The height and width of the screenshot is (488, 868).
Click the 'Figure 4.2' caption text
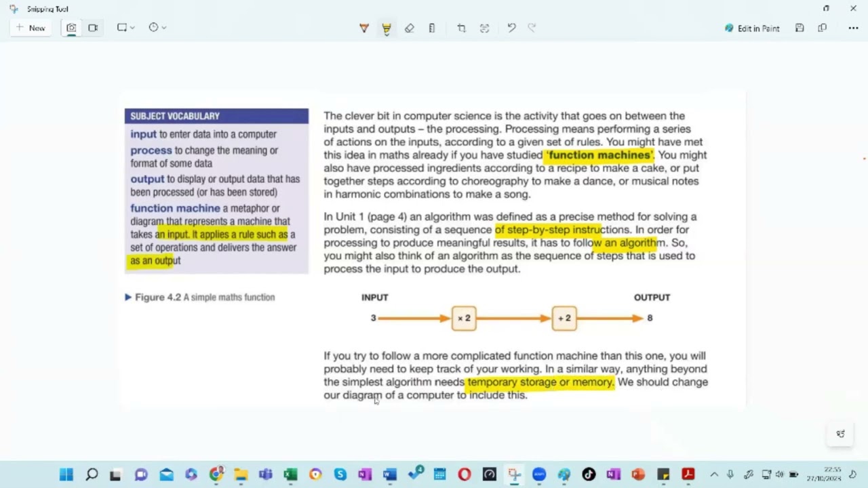pyautogui.click(x=205, y=297)
